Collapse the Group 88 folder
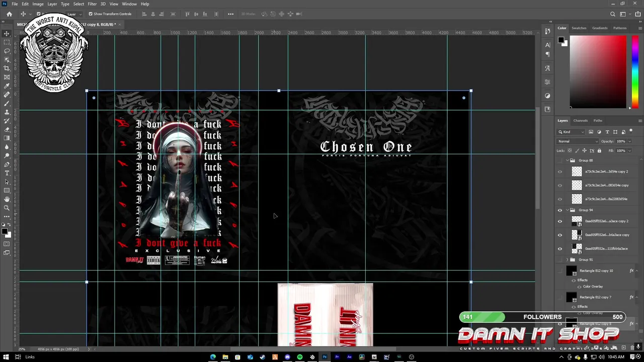 tap(567, 160)
